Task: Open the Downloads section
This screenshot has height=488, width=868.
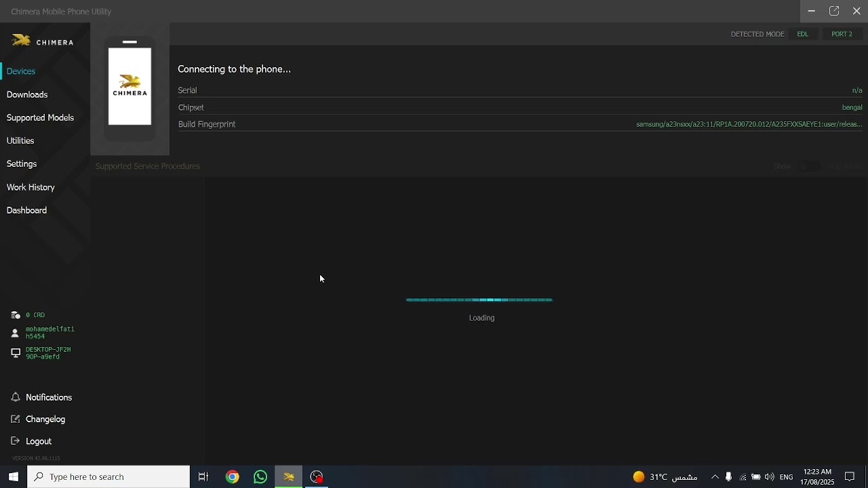Action: tap(27, 95)
